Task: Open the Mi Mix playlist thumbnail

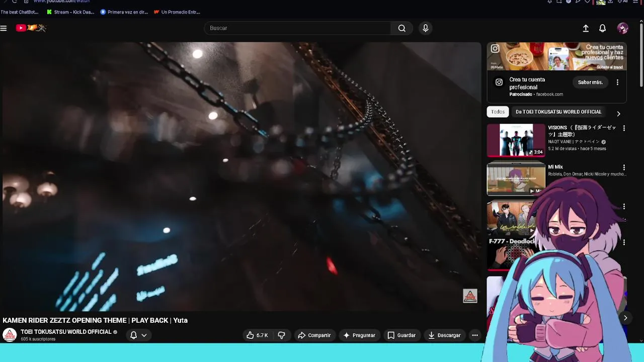Action: point(516,178)
